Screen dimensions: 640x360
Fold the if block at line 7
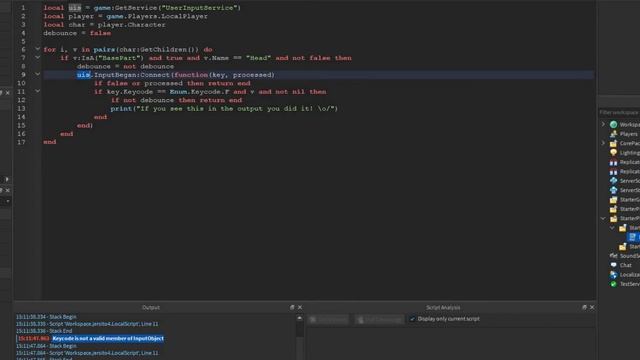click(38, 58)
